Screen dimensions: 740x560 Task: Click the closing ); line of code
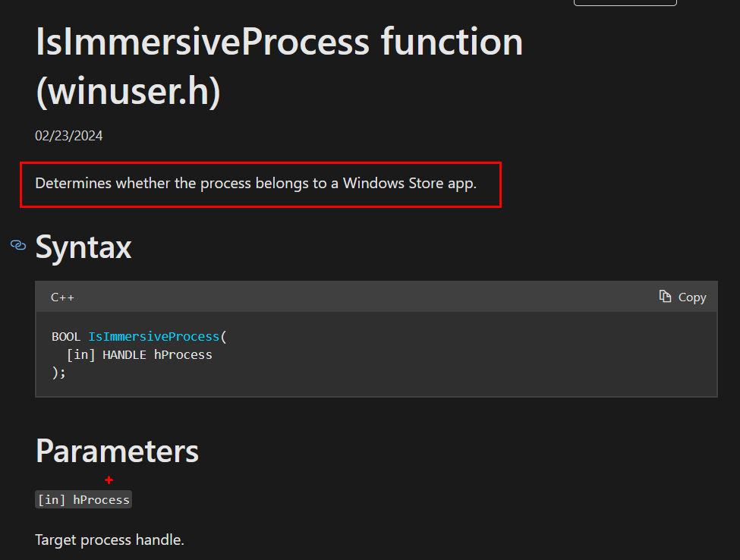click(59, 373)
